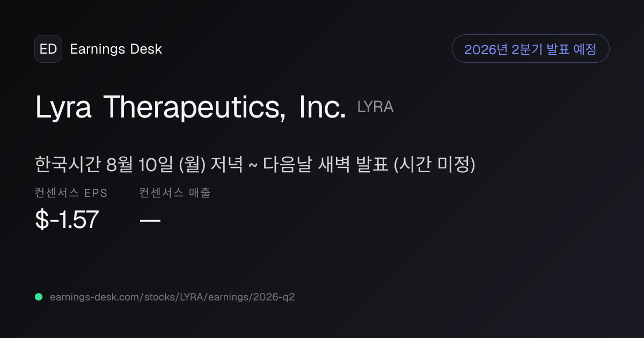Click the (시간 미정) note

435,165
